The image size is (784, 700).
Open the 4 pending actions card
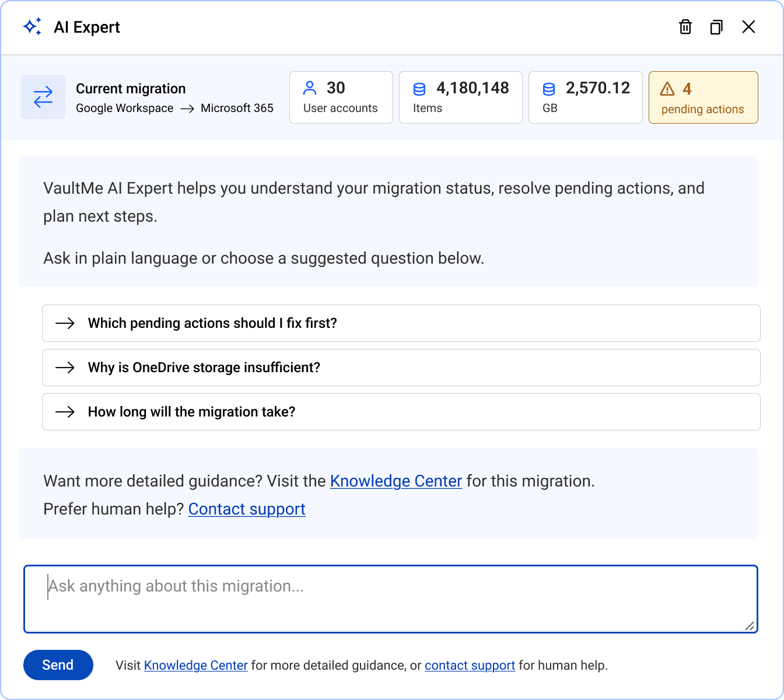click(x=703, y=97)
